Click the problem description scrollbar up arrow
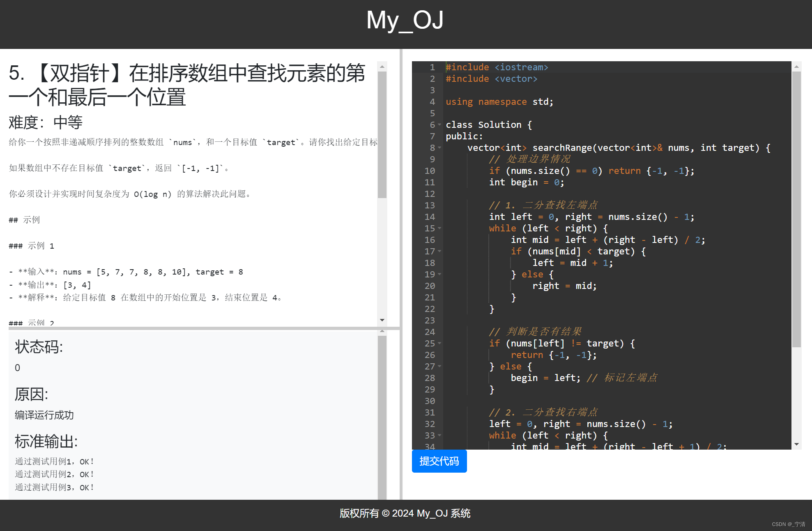The width and height of the screenshot is (812, 531). [x=382, y=66]
